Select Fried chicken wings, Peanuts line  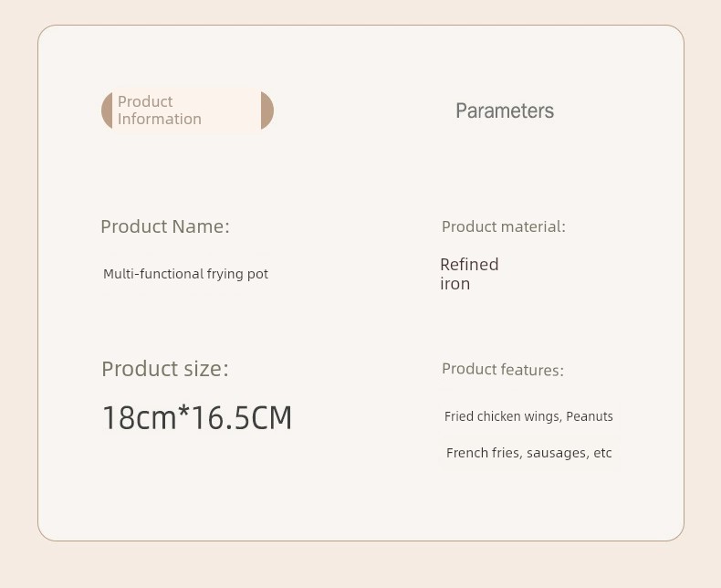coord(528,416)
